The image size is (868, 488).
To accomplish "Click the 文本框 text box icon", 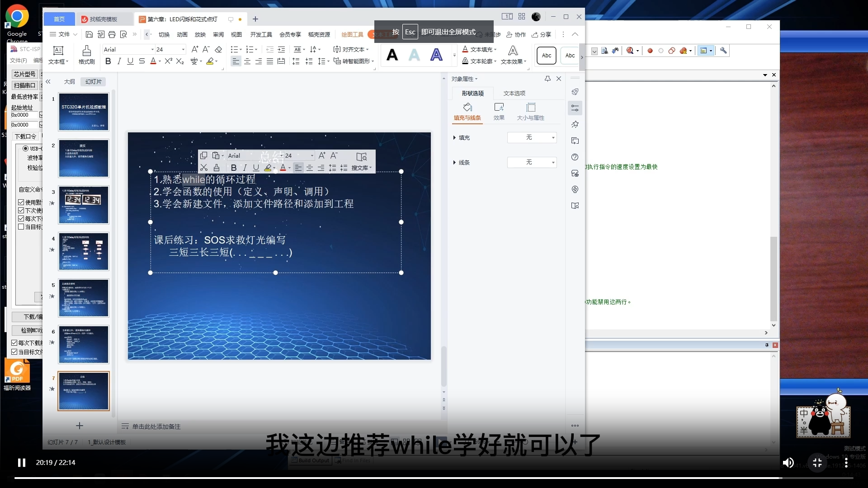I will [x=58, y=55].
